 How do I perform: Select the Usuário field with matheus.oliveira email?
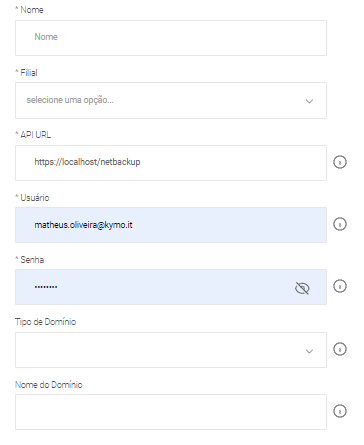point(171,225)
